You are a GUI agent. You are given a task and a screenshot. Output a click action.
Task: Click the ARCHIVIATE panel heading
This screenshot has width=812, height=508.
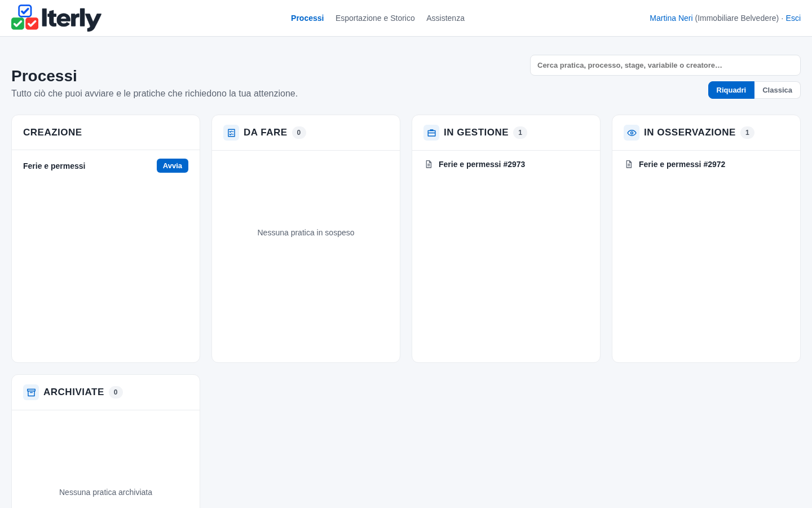coord(73,392)
